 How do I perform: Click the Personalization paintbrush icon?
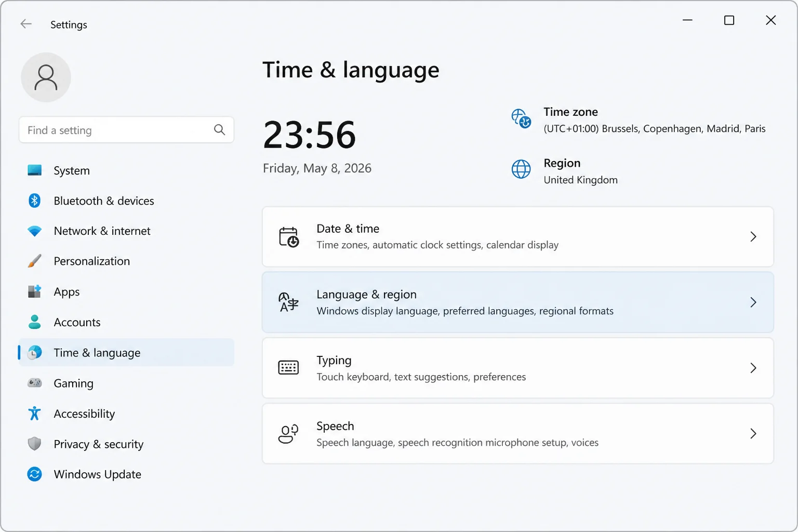point(35,261)
